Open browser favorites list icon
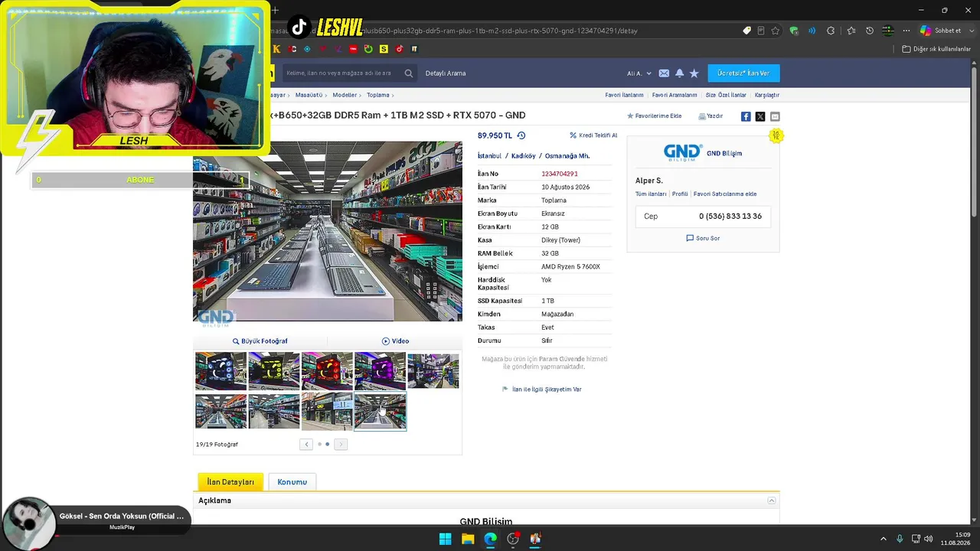 (851, 31)
